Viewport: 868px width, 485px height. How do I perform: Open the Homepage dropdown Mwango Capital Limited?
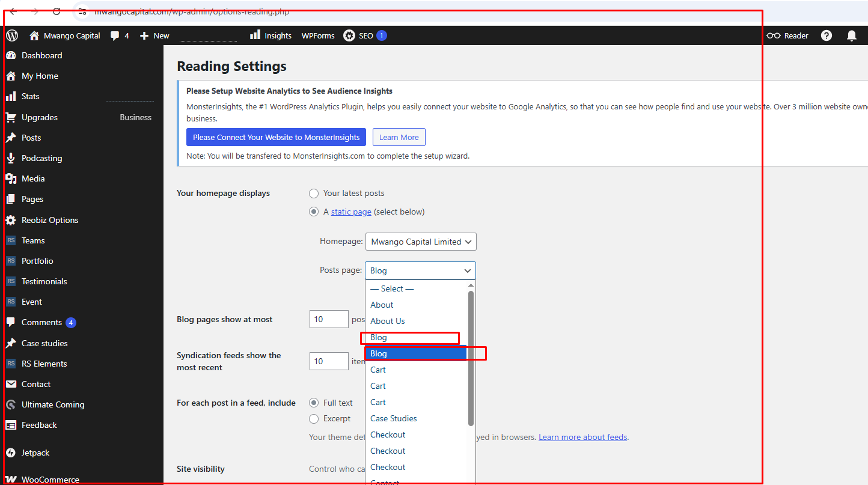[421, 242]
